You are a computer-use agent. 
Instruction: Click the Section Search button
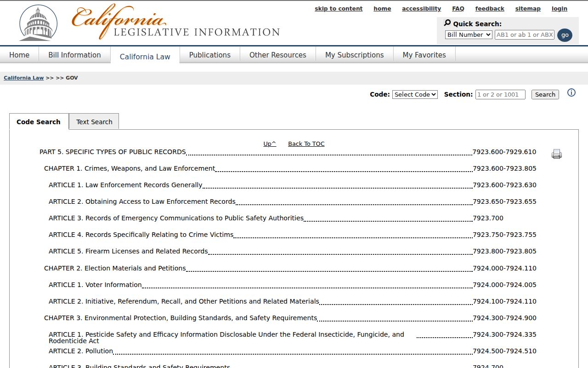click(545, 94)
